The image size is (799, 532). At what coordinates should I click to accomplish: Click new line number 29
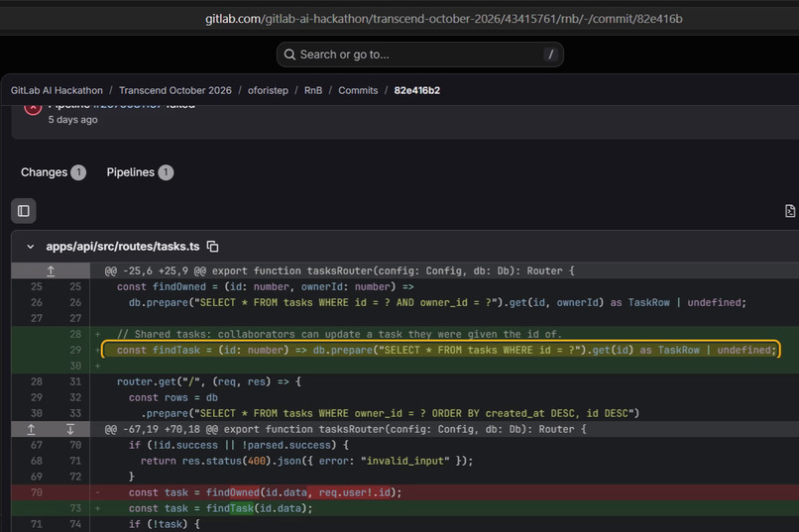click(x=75, y=350)
